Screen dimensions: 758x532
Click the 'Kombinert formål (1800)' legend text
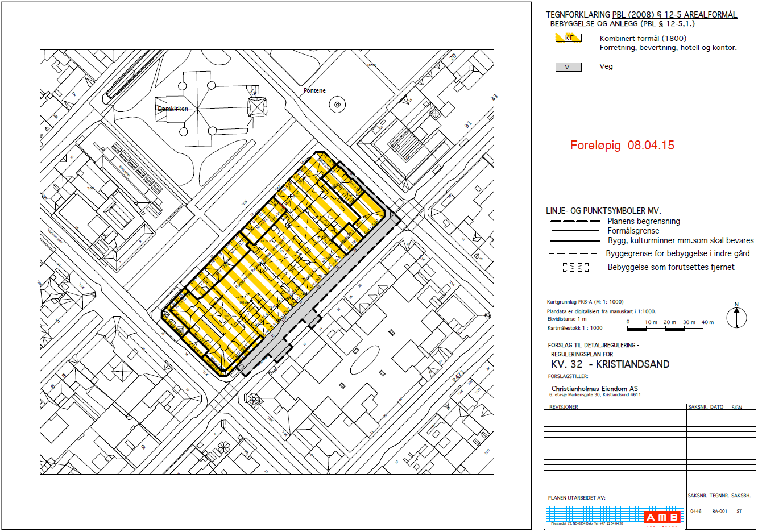pyautogui.click(x=643, y=39)
